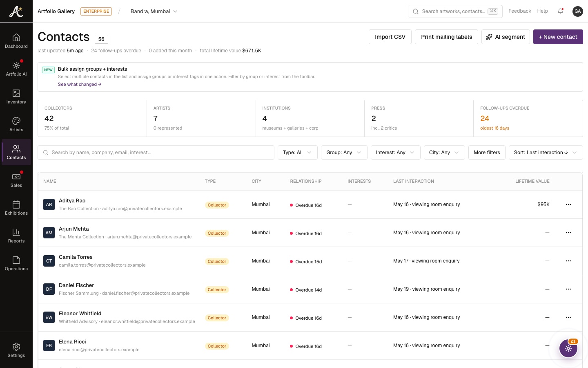Open notifications bell

(x=561, y=11)
